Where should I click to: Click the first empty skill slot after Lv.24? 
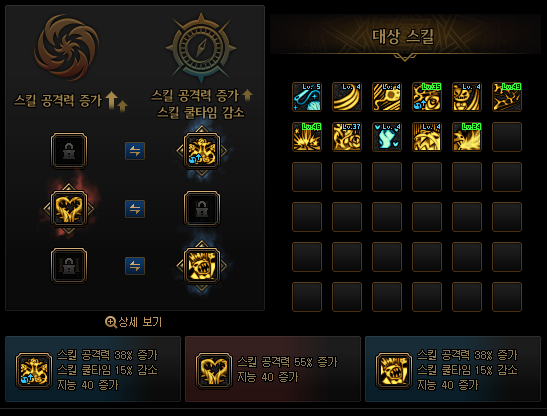(507, 137)
